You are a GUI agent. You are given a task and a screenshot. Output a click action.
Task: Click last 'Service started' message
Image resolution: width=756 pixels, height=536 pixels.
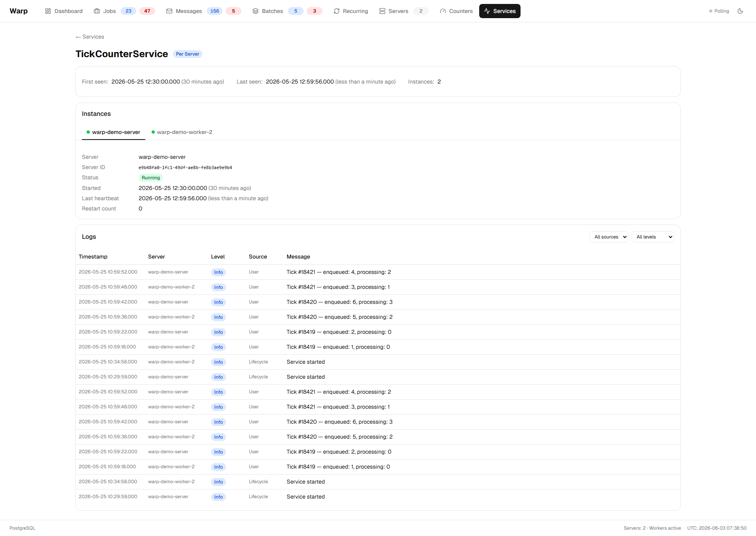pyautogui.click(x=306, y=497)
